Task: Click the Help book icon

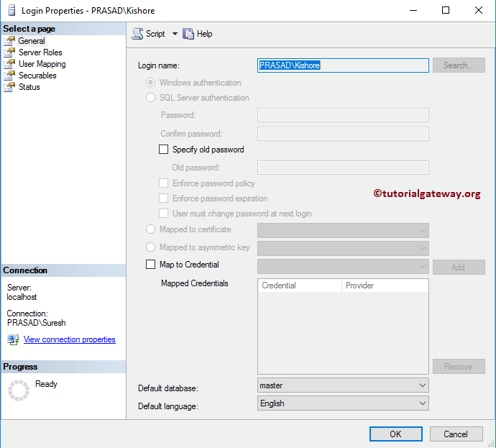Action: coord(188,34)
